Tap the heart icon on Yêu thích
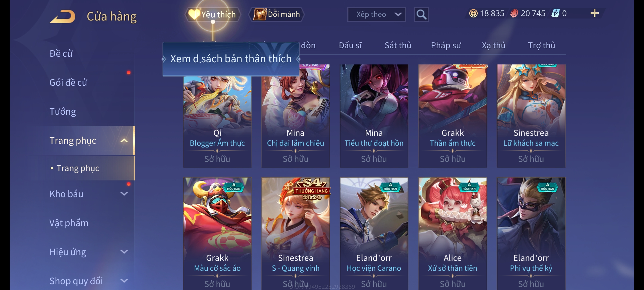 point(194,14)
